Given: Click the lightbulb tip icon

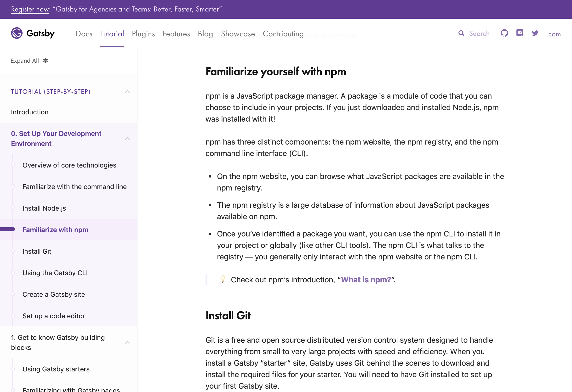Looking at the screenshot, I should coord(223,279).
